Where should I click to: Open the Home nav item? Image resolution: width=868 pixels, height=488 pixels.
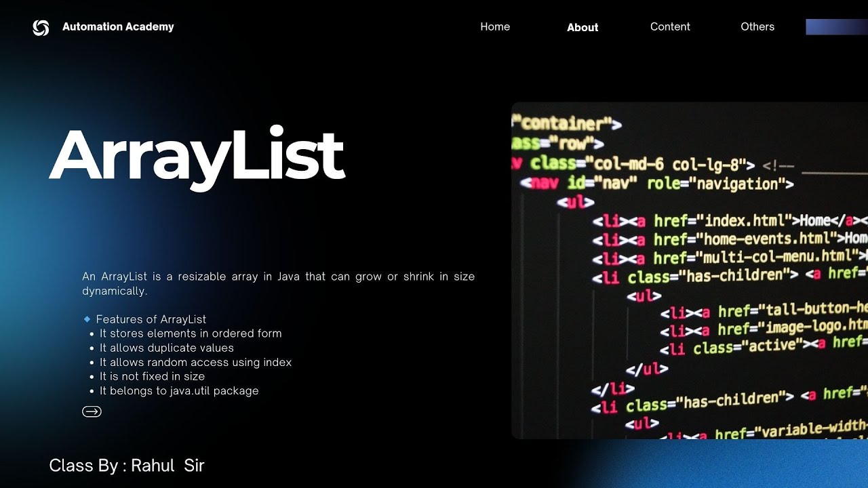pyautogui.click(x=495, y=26)
